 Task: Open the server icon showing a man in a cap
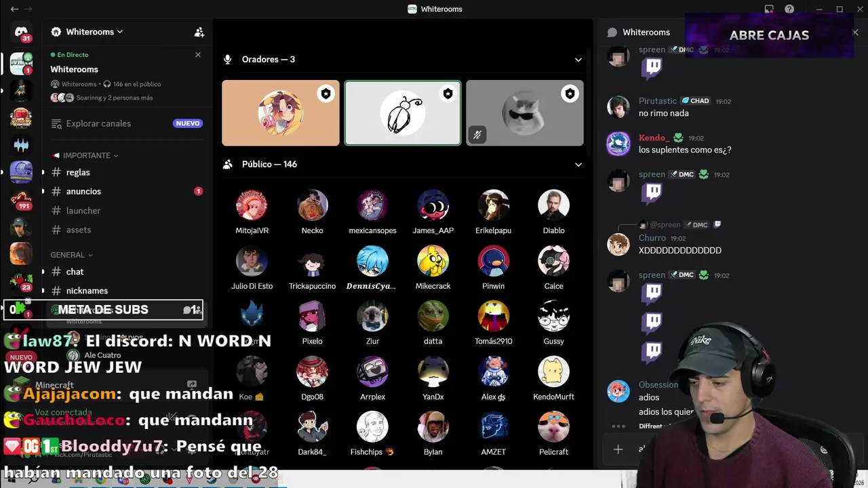pos(21,226)
